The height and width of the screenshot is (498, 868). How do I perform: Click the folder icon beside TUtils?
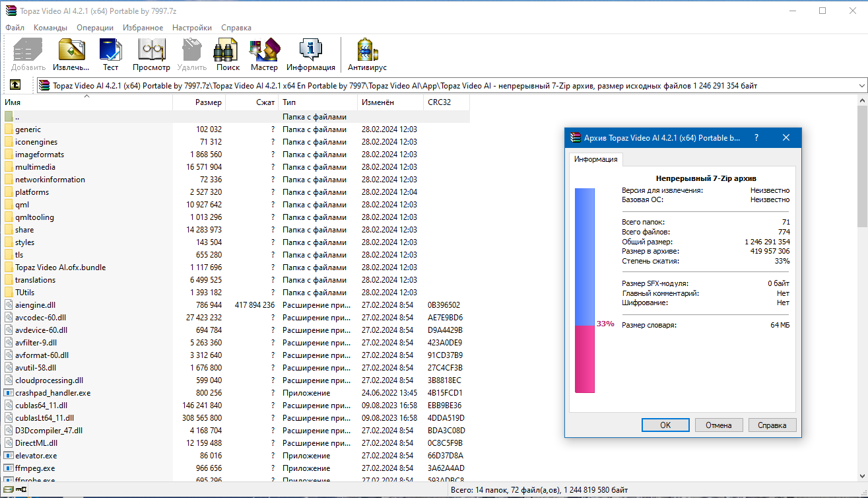point(9,293)
